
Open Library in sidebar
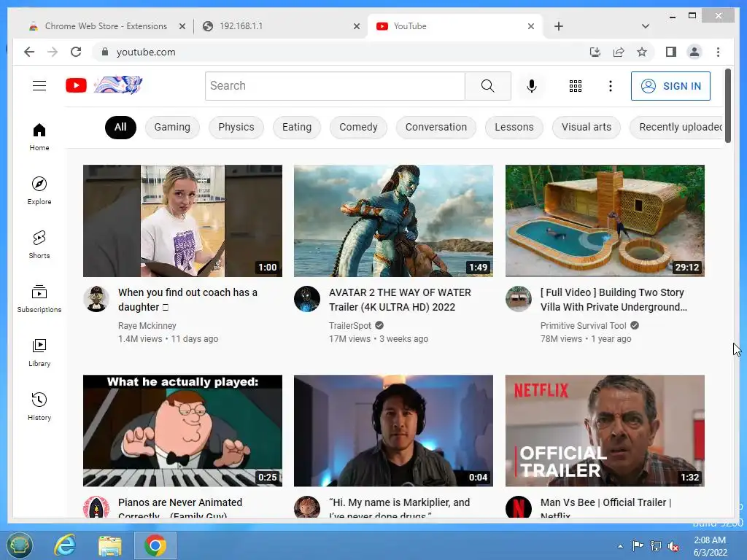click(39, 353)
